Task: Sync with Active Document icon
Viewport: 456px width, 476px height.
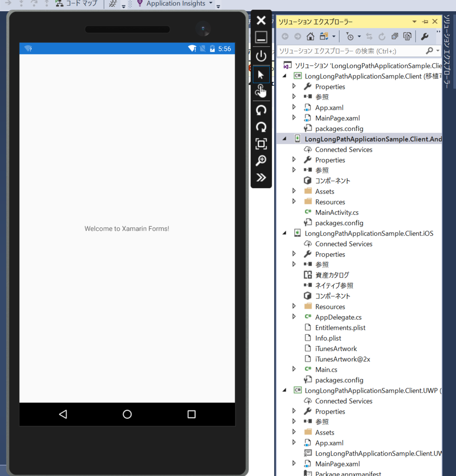Action: click(x=369, y=36)
